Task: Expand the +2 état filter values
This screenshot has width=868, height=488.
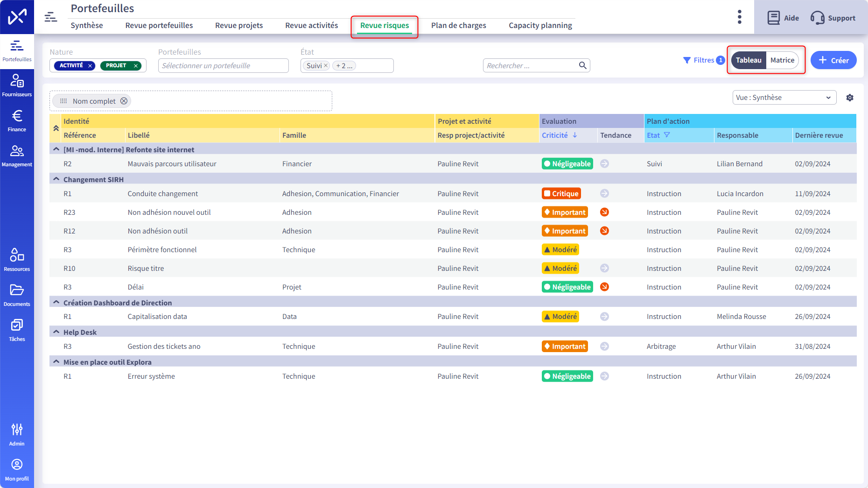Action: point(344,66)
